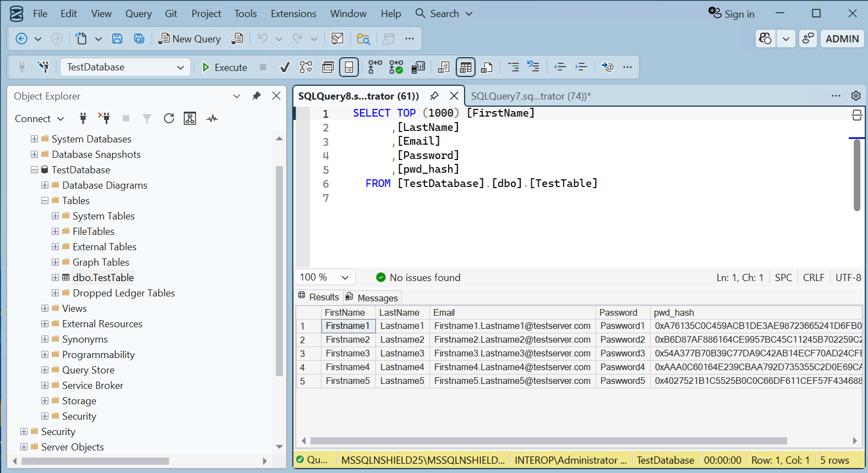868x473 pixels.
Task: Click the navigate backward arrow icon
Action: [x=21, y=38]
